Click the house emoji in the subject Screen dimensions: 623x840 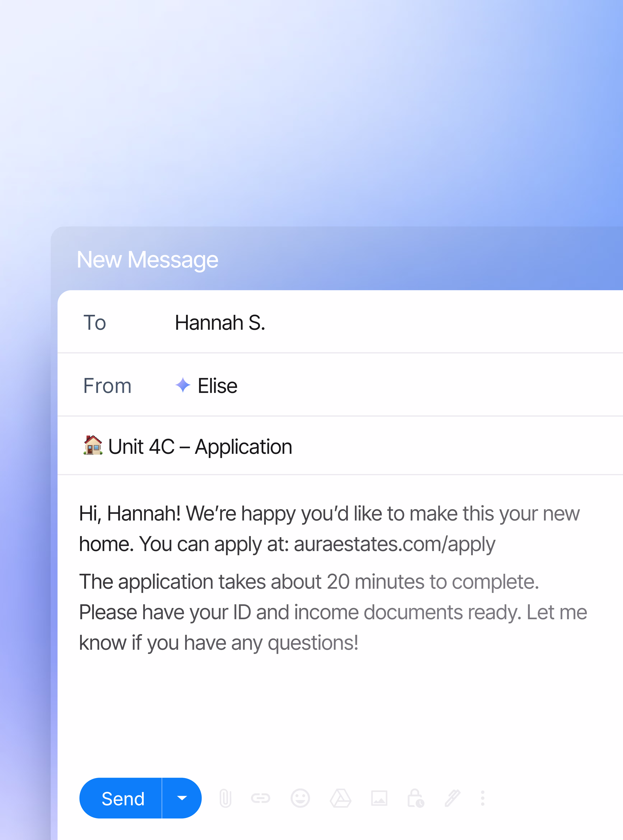(x=93, y=445)
